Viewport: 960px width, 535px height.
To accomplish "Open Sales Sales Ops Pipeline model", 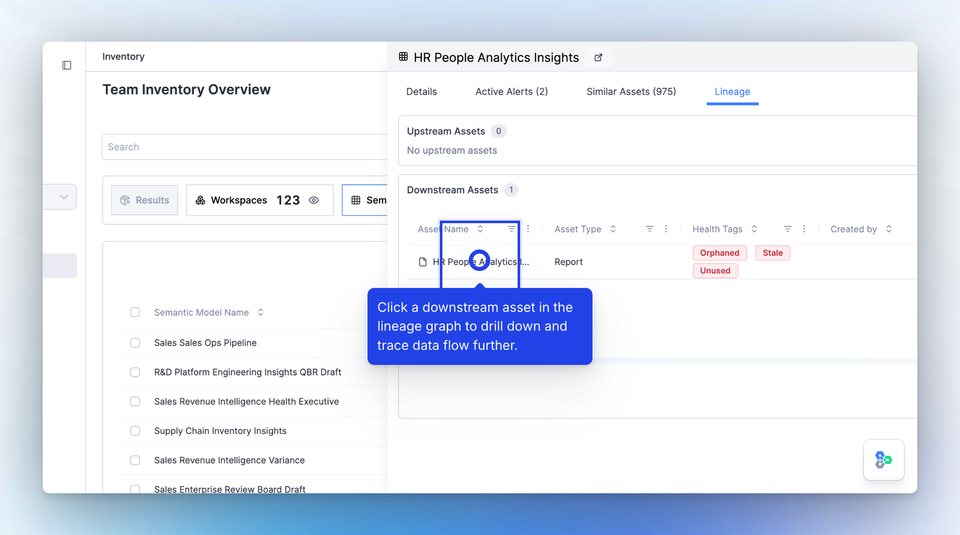I will (x=205, y=343).
